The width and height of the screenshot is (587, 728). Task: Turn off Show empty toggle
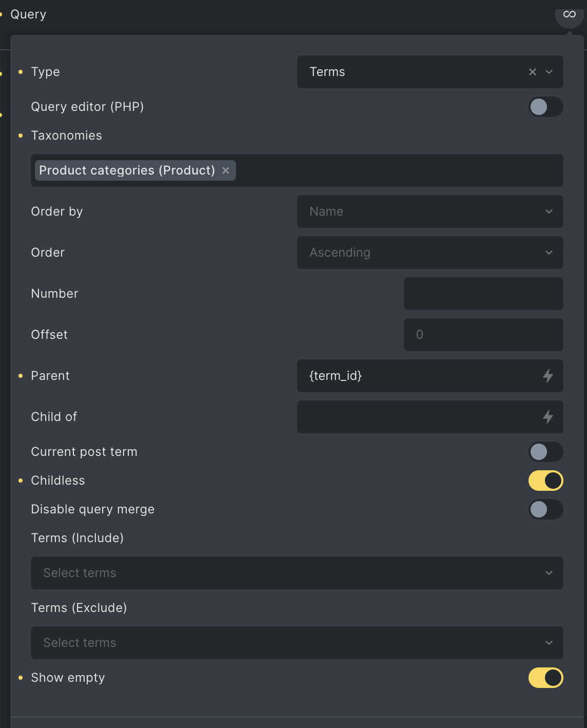click(546, 678)
